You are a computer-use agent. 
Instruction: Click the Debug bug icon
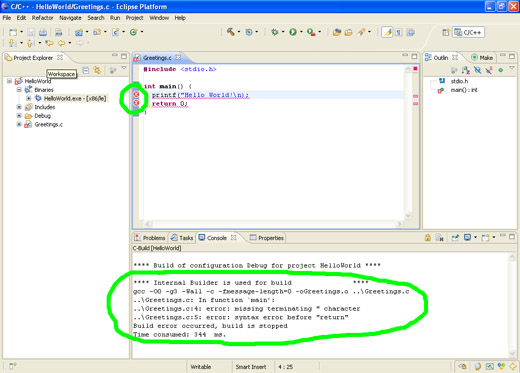[x=275, y=32]
